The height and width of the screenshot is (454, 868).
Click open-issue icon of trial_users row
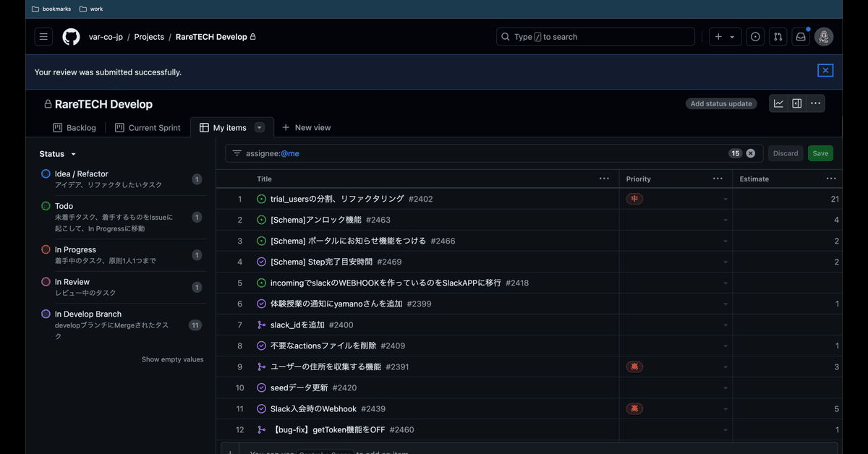point(261,199)
